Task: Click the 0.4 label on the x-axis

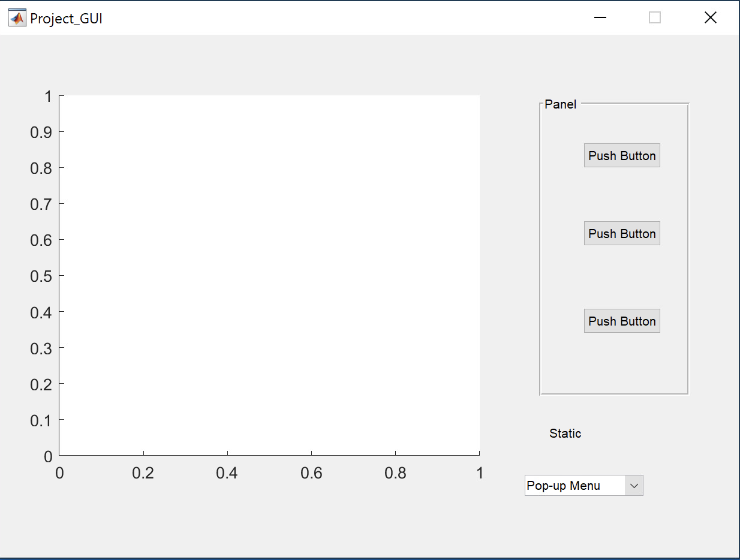Action: (227, 473)
